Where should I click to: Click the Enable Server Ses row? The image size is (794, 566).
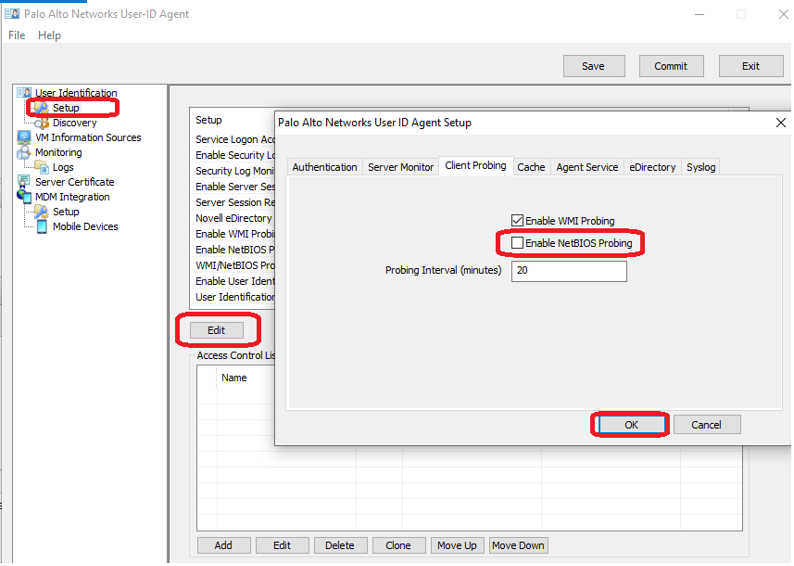coord(234,187)
